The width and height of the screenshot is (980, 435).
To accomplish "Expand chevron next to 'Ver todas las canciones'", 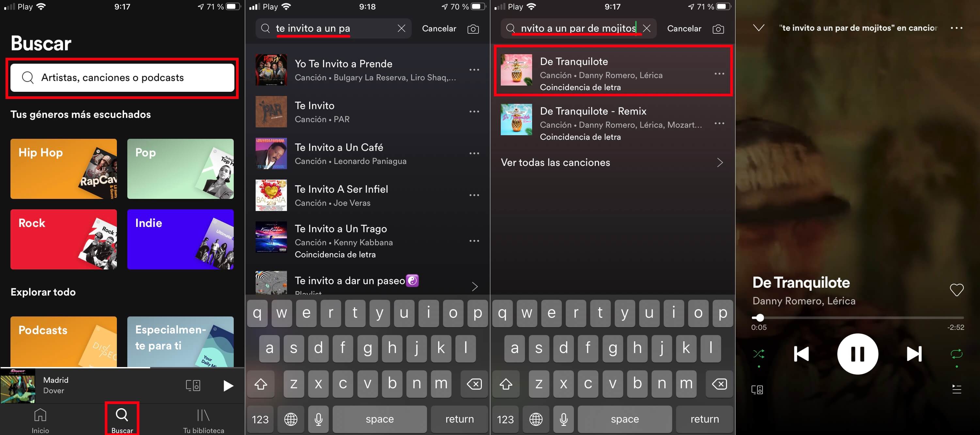I will click(719, 163).
